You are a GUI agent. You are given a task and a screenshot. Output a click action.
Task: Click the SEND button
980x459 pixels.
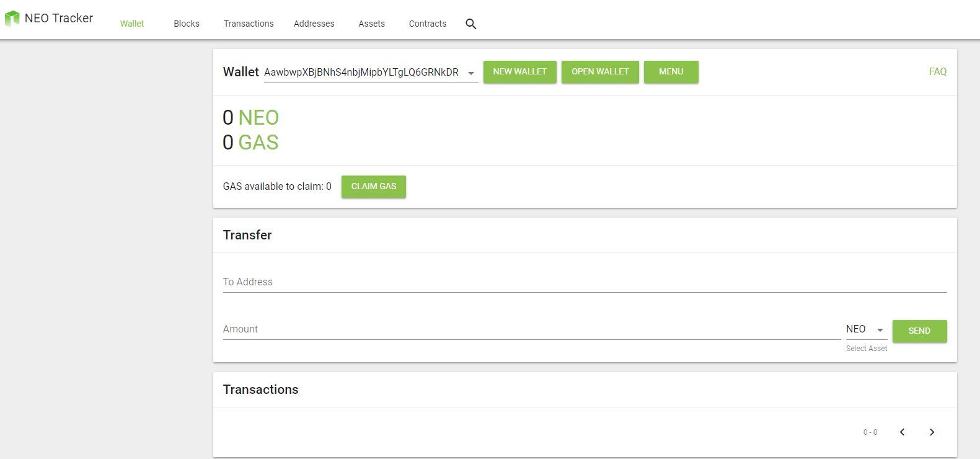click(920, 331)
